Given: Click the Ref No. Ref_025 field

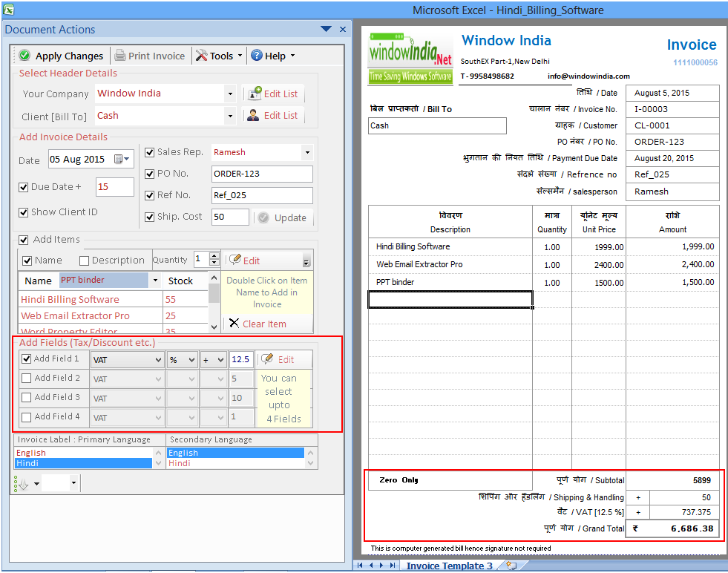Looking at the screenshot, I should 262,195.
